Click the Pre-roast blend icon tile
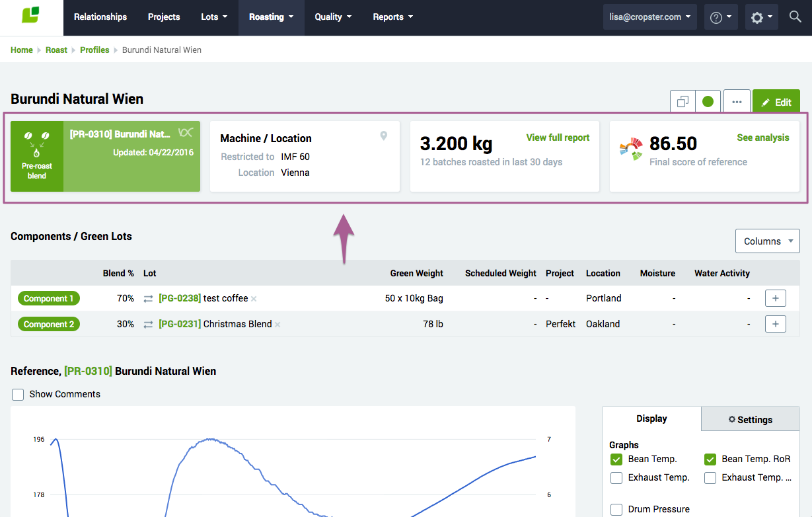Image resolution: width=812 pixels, height=517 pixels. tap(37, 156)
